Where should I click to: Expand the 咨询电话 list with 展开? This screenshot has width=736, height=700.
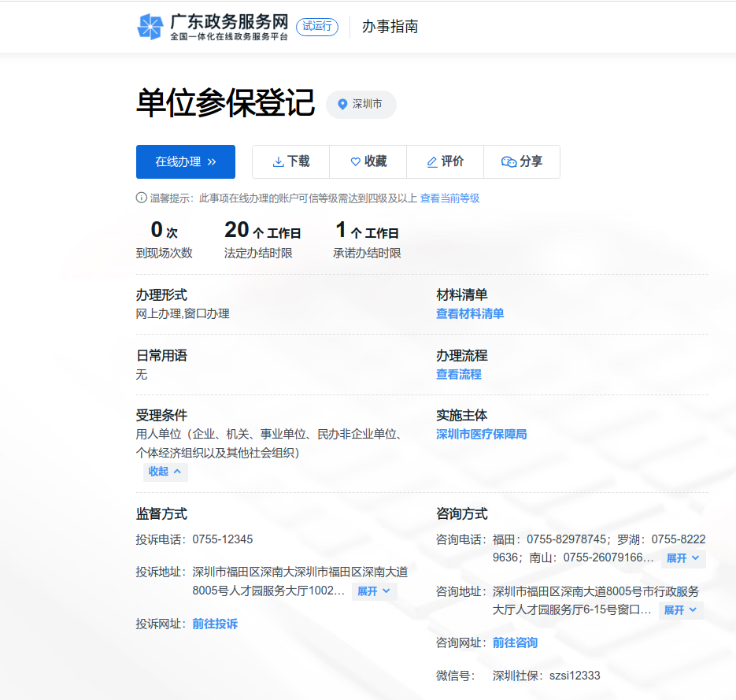(680, 558)
